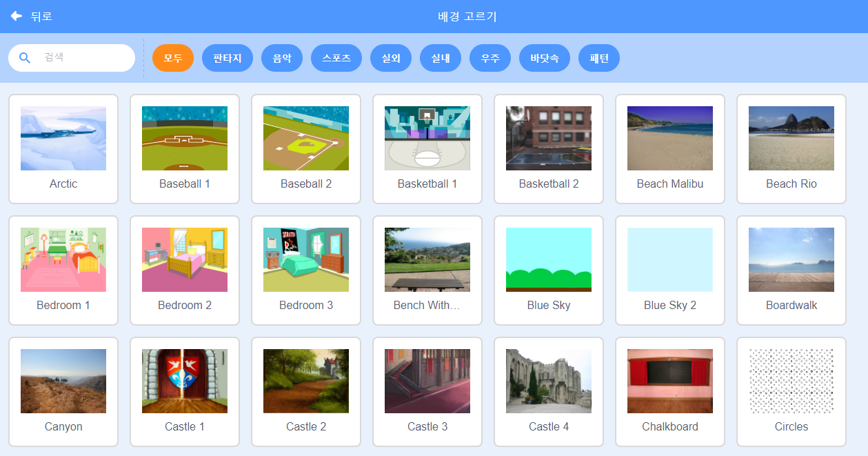Choose the Beach Malibu backdrop thumbnail
Image resolution: width=868 pixels, height=456 pixels.
point(670,138)
